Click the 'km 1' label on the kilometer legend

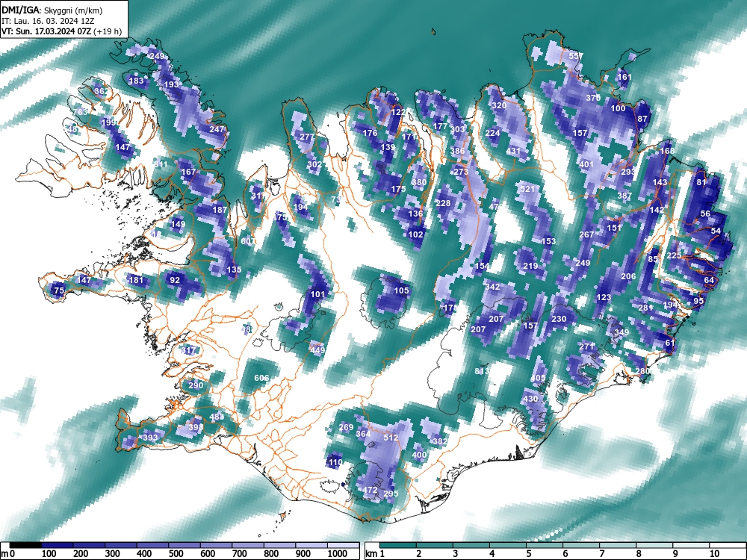[x=376, y=554]
